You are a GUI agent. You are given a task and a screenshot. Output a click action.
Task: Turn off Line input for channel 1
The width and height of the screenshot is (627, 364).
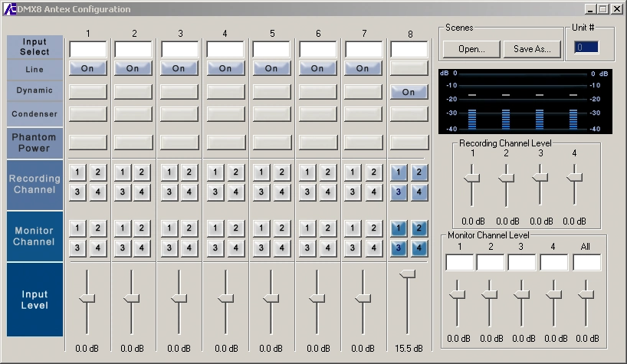[x=87, y=68]
